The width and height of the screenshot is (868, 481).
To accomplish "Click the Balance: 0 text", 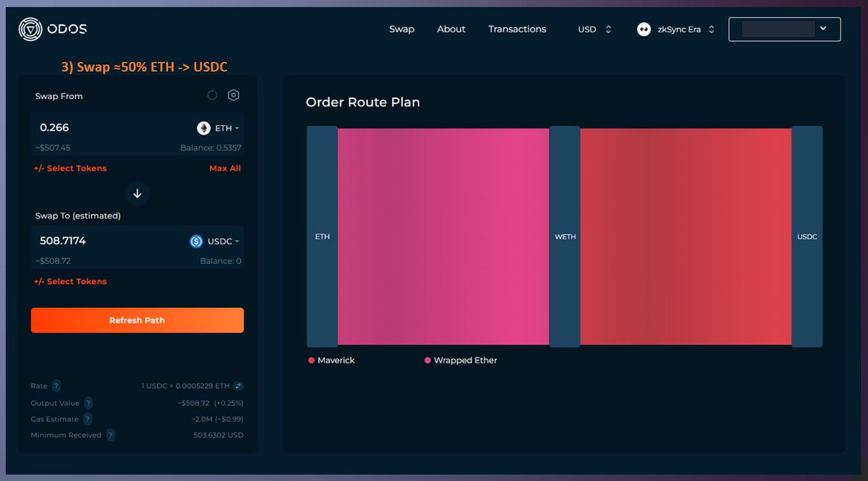I will (221, 261).
